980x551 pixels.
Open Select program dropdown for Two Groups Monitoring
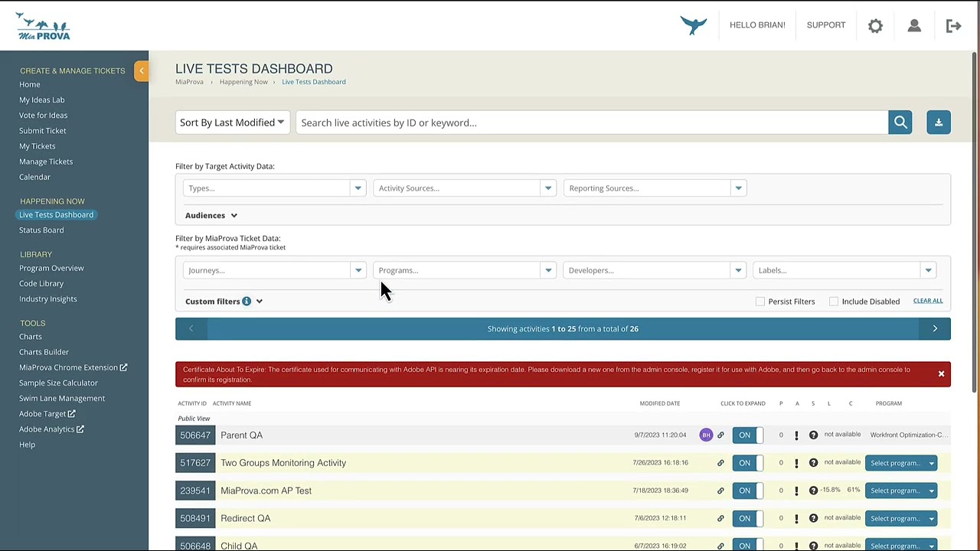pos(901,463)
